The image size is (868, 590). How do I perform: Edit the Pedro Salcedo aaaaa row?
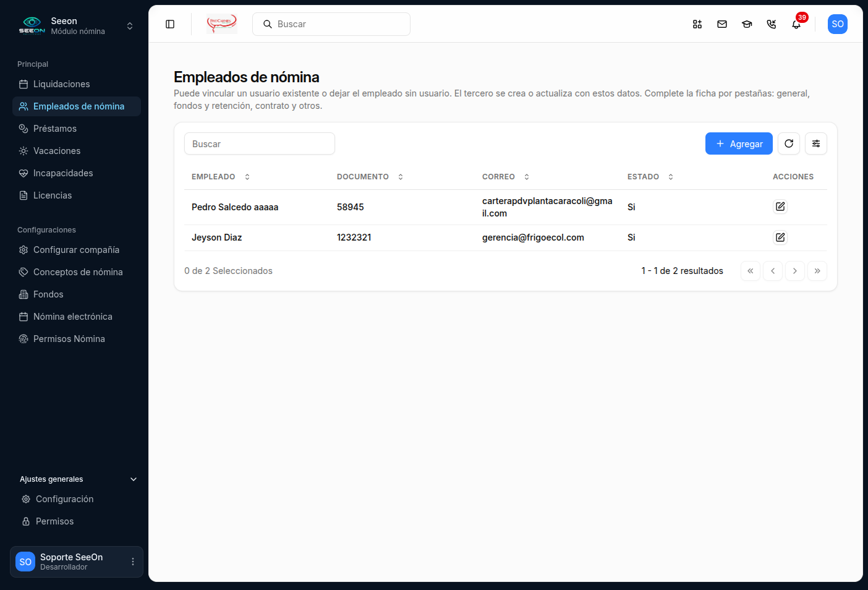780,207
